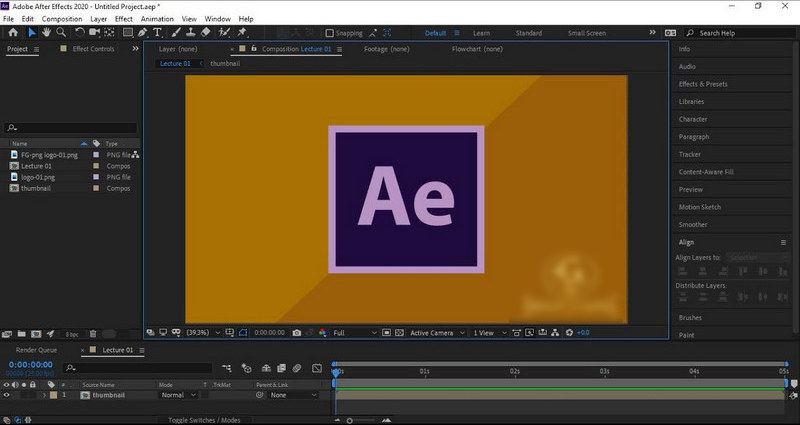Delete selected project item with trash icon
The image size is (800, 425).
coord(93,334)
